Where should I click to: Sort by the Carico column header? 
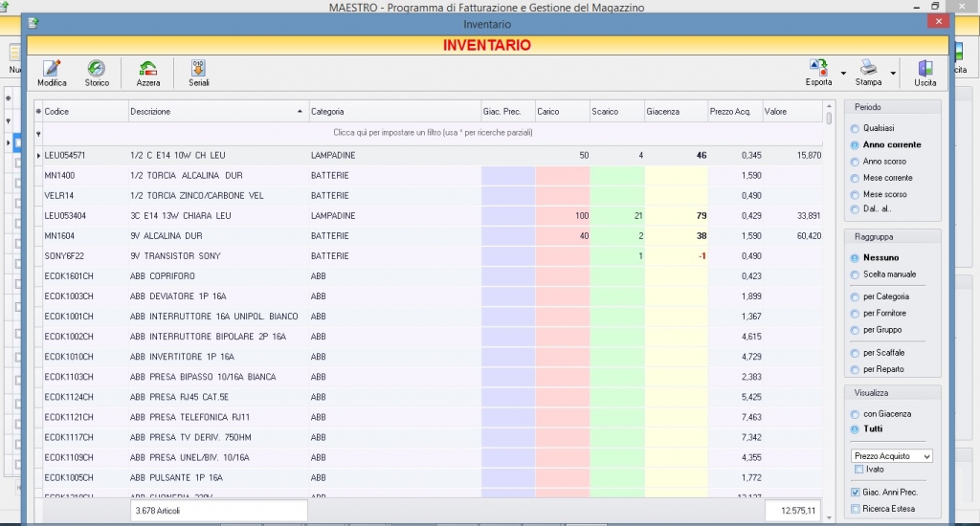coord(563,111)
